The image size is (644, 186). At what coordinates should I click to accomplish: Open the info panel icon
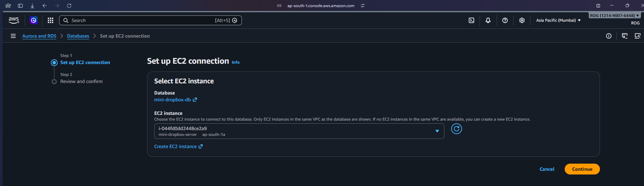[x=608, y=36]
